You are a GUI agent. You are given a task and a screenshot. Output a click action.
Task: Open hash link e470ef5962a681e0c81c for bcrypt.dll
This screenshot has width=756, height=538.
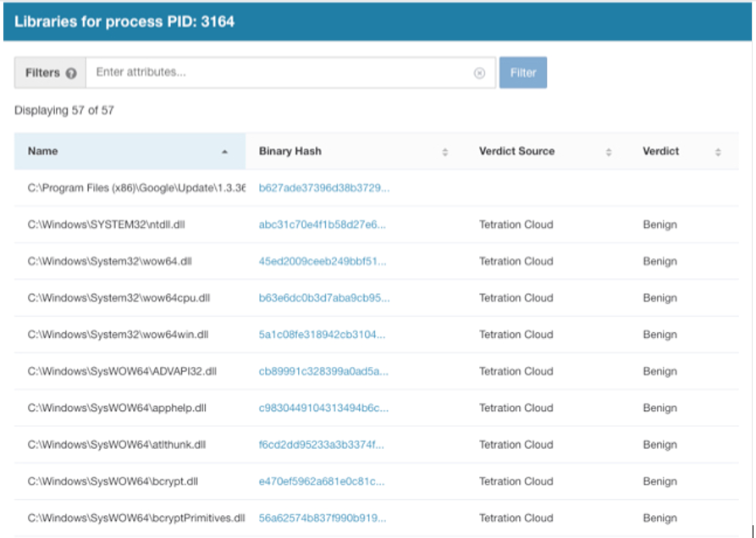tap(322, 481)
